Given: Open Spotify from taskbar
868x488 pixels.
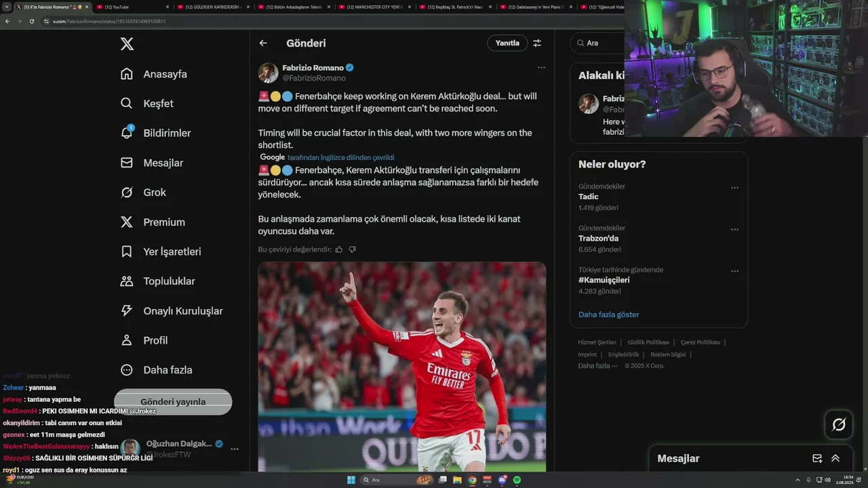Looking at the screenshot, I should coord(517,480).
